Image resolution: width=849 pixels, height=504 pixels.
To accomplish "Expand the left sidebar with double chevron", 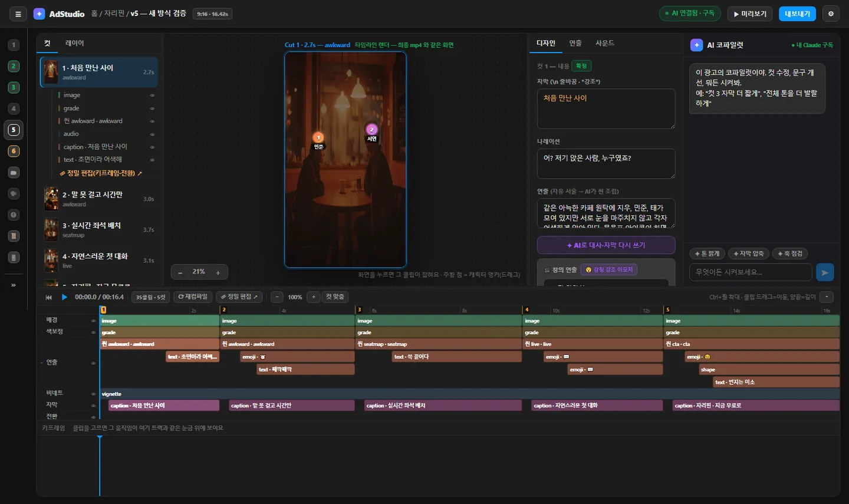I will tap(14, 285).
